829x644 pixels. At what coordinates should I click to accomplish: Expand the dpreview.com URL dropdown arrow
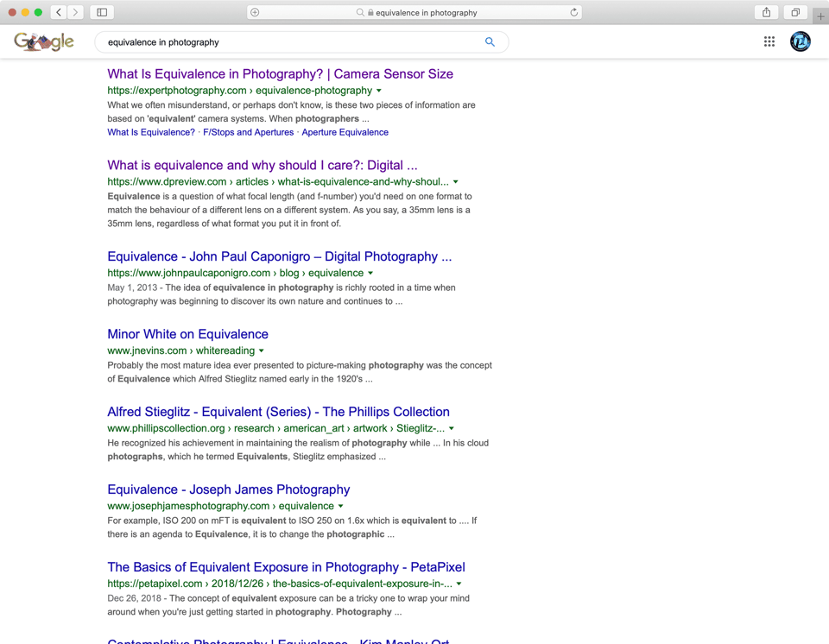pos(456,182)
